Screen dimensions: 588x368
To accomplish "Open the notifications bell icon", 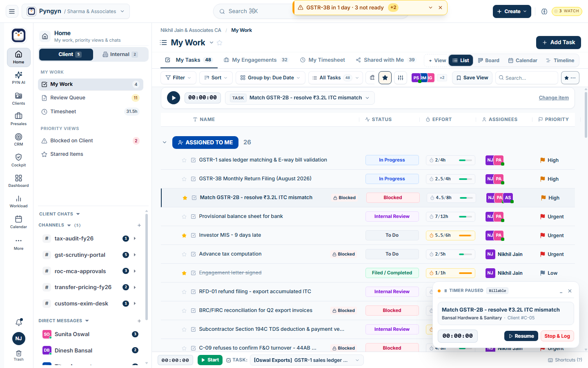I will (19, 322).
